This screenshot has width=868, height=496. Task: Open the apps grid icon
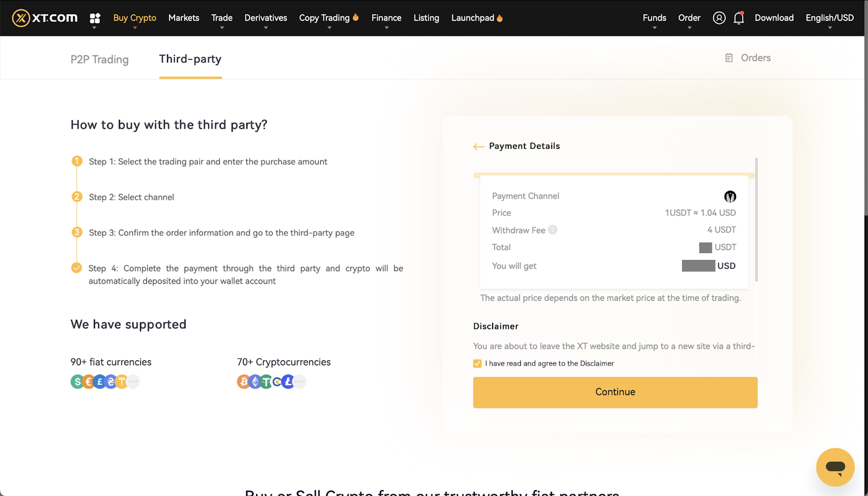95,18
